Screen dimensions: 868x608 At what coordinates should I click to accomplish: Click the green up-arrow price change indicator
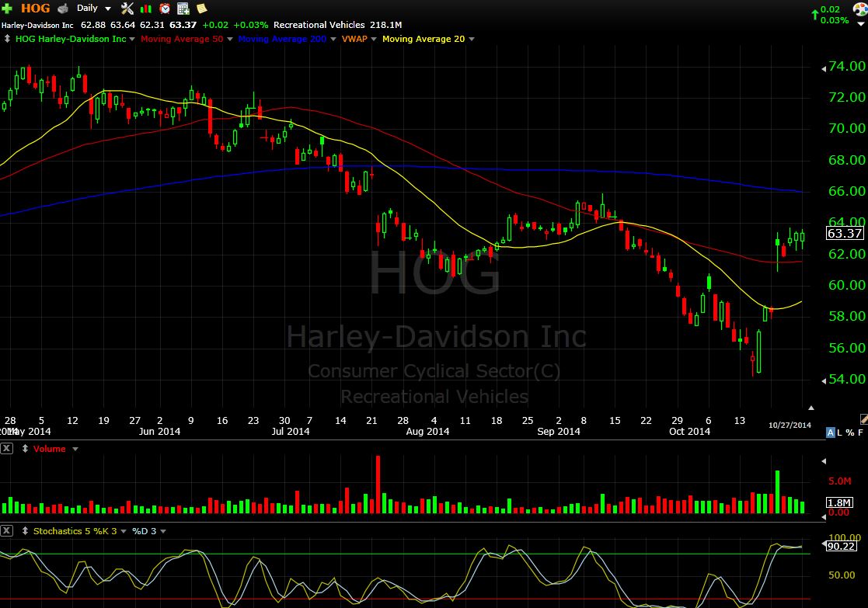click(x=814, y=15)
